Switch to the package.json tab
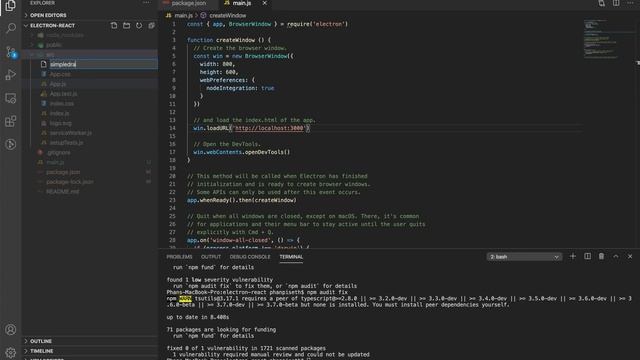Screen dimensions: 640x360 tap(188, 3)
